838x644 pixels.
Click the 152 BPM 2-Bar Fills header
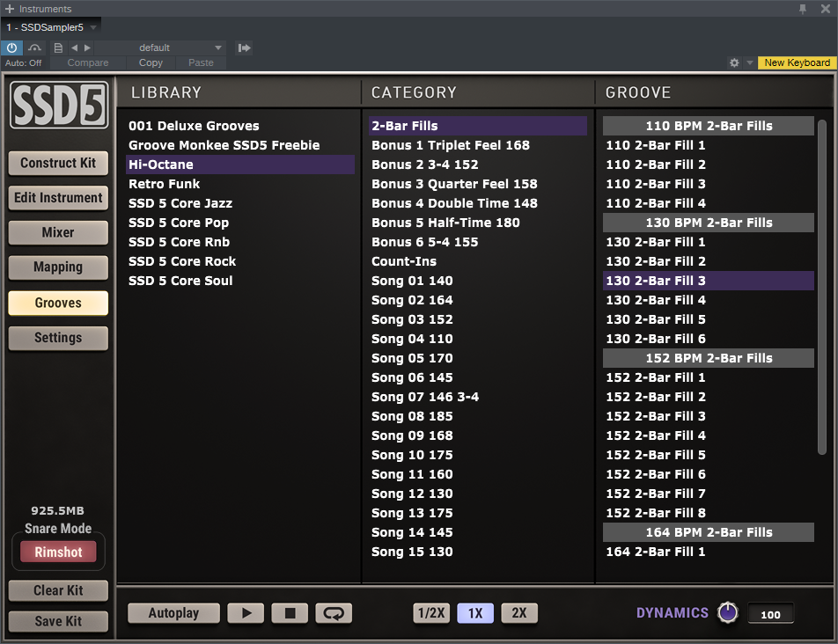(708, 358)
